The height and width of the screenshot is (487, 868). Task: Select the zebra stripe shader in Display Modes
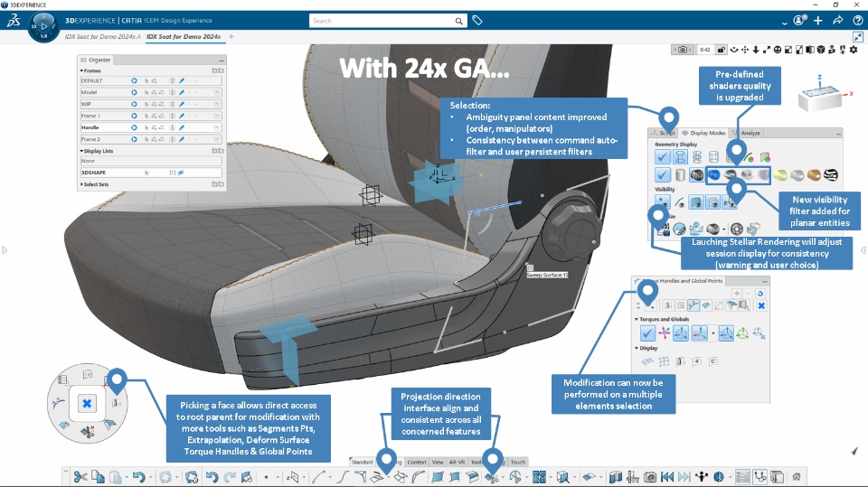point(830,175)
